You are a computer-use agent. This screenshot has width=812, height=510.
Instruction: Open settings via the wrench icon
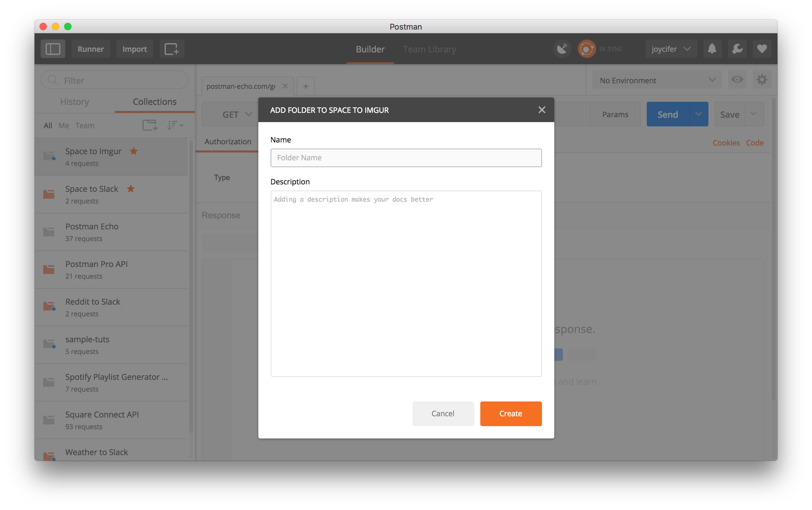coord(737,49)
